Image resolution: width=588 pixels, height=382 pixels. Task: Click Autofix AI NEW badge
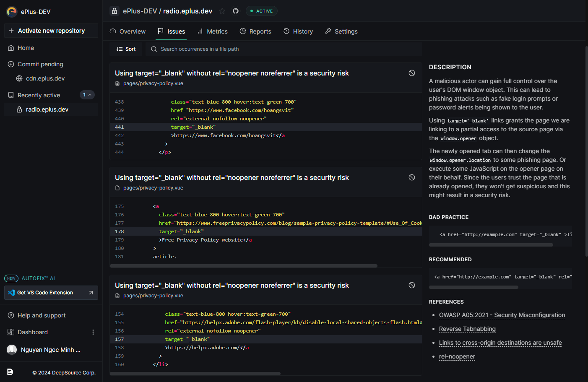point(11,278)
